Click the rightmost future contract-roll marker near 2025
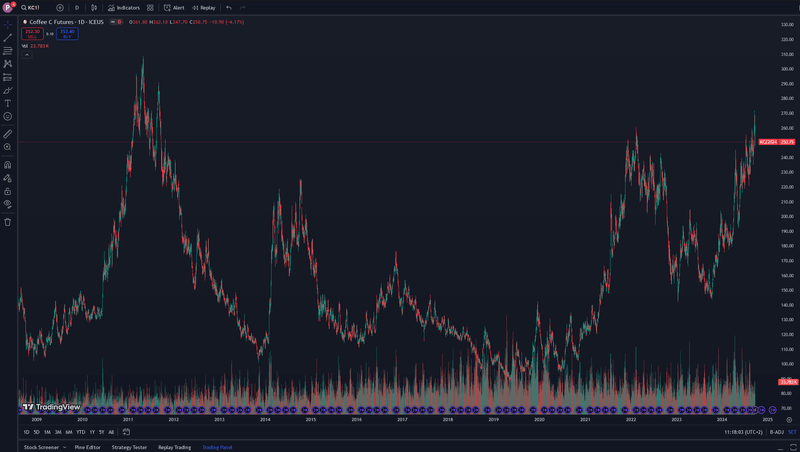The image size is (800, 452). 772,410
